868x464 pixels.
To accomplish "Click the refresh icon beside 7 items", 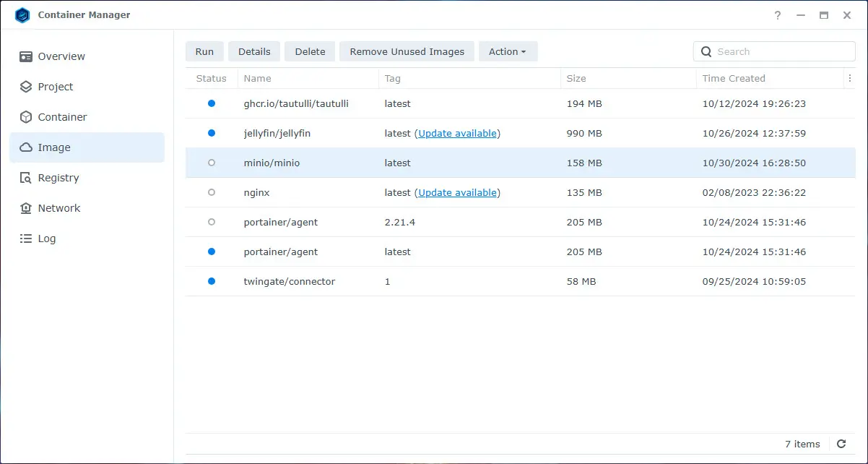I will (841, 444).
